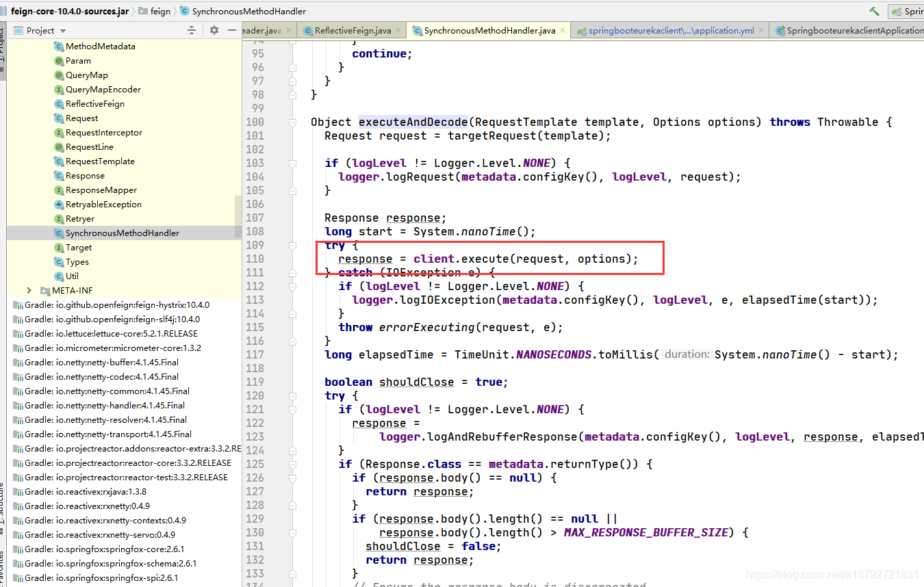Collapse the try block fold at line 109
Viewport: 924px width, 587px height.
click(293, 245)
